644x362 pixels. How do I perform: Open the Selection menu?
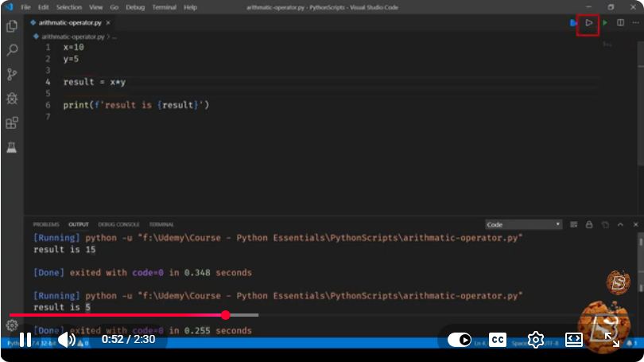coord(69,7)
